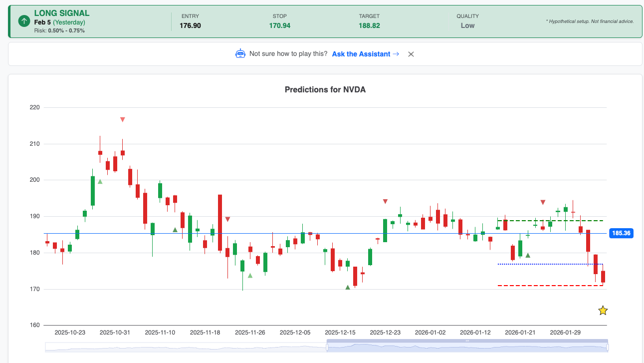The image size is (644, 363).
Task: Click the Entry value 176.90
Action: coord(190,25)
